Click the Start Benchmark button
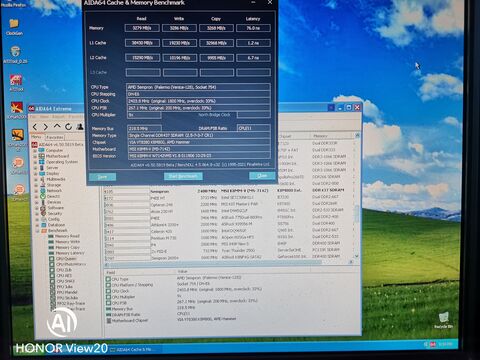480x360 pixels. click(183, 176)
